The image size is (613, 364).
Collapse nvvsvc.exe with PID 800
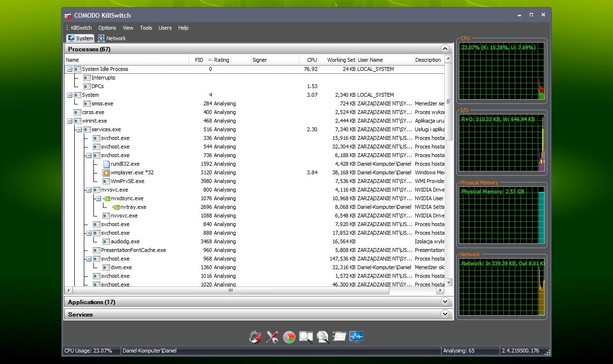tap(89, 190)
